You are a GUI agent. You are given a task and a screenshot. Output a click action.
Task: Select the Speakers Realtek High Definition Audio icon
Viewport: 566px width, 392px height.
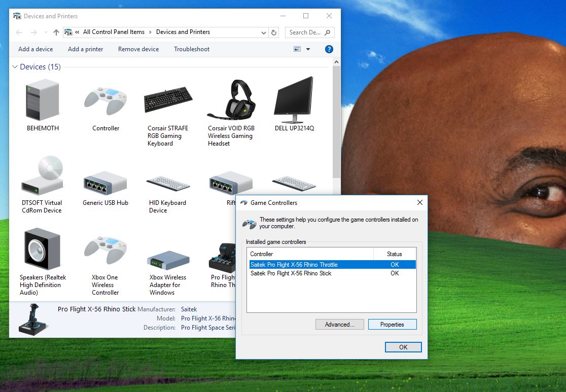click(42, 250)
